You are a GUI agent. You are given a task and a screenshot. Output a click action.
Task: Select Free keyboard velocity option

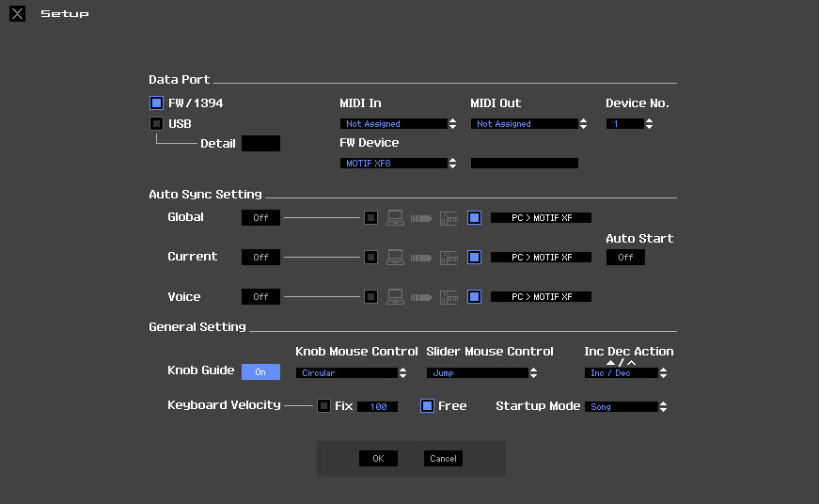pyautogui.click(x=427, y=406)
